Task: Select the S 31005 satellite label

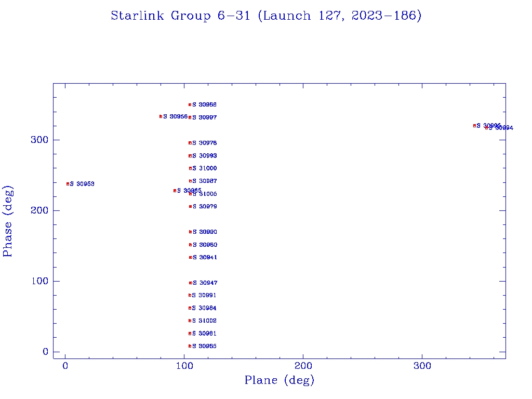Action: point(205,194)
